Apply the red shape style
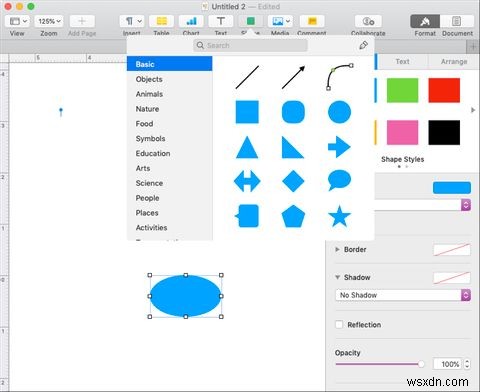This screenshot has width=480, height=392. coord(444,90)
